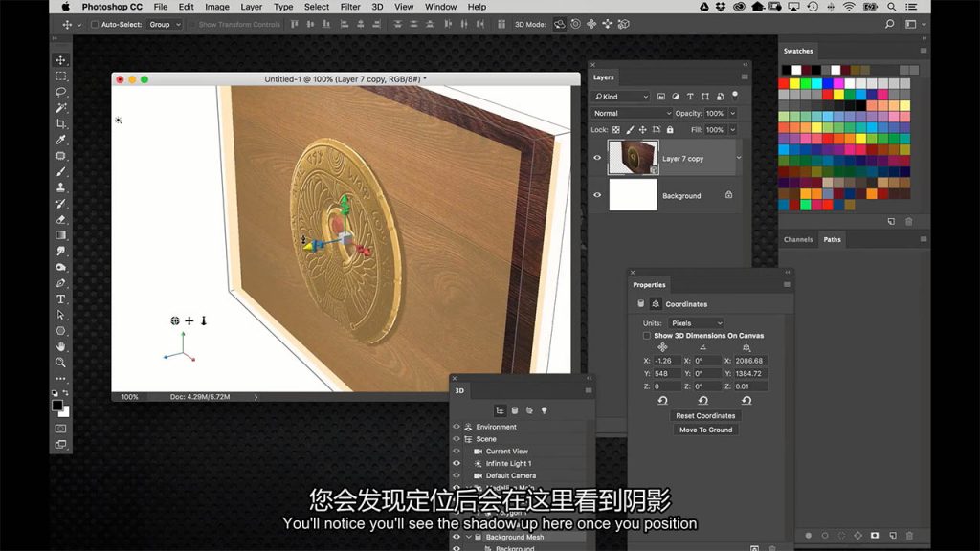Open the Fill slider dropdown arrow

click(732, 130)
